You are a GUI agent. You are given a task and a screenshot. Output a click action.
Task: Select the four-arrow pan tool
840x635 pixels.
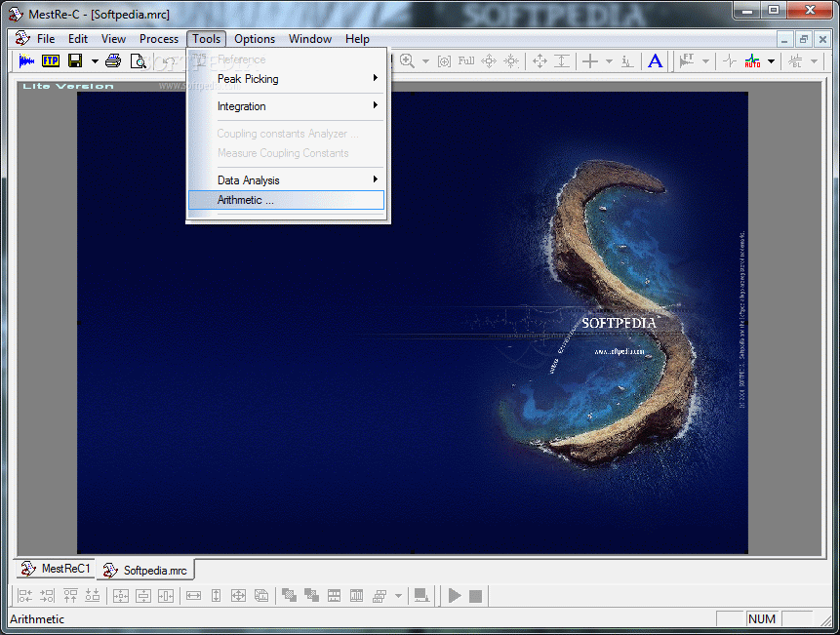pos(540,61)
